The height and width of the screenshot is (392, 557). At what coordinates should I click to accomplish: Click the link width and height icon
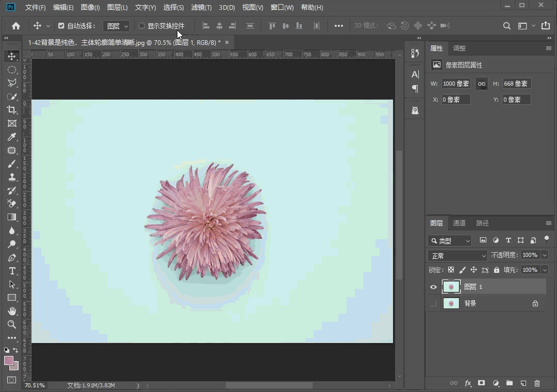click(481, 84)
